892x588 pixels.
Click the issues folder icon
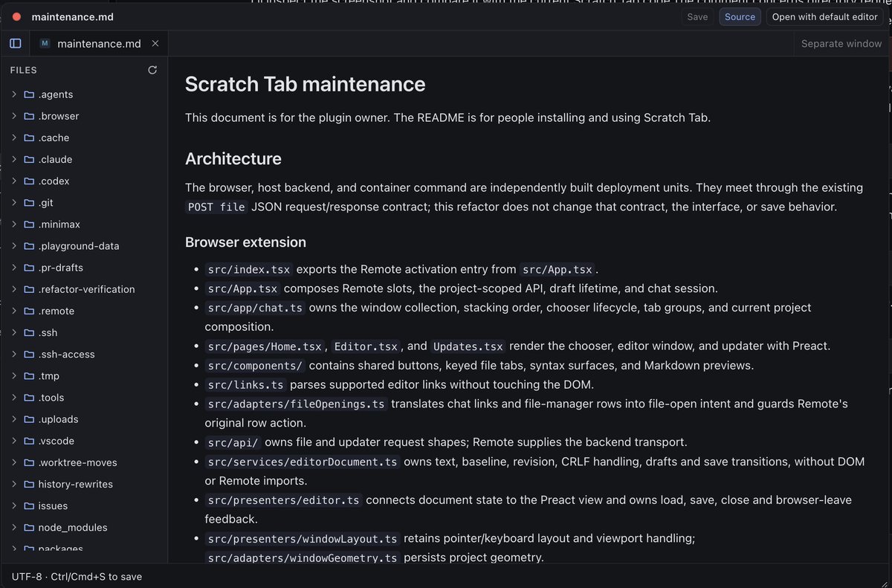[29, 505]
